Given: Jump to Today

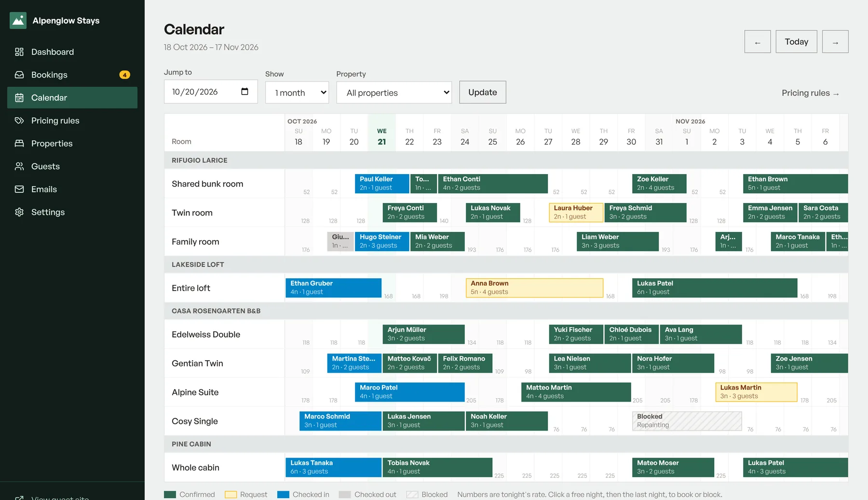Looking at the screenshot, I should [x=796, y=42].
